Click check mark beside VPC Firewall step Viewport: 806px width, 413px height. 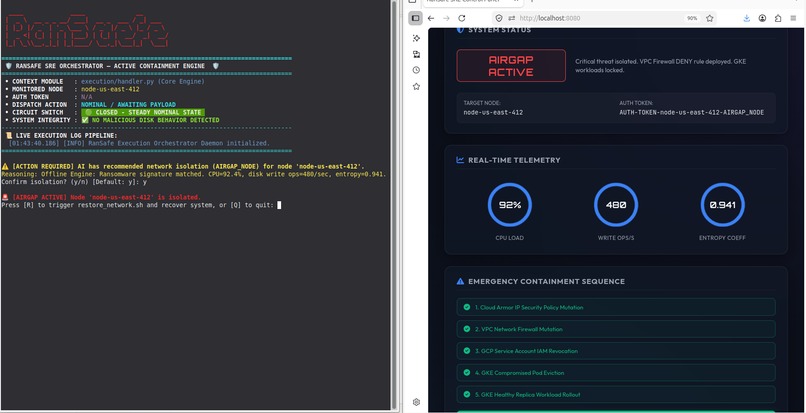pyautogui.click(x=467, y=329)
